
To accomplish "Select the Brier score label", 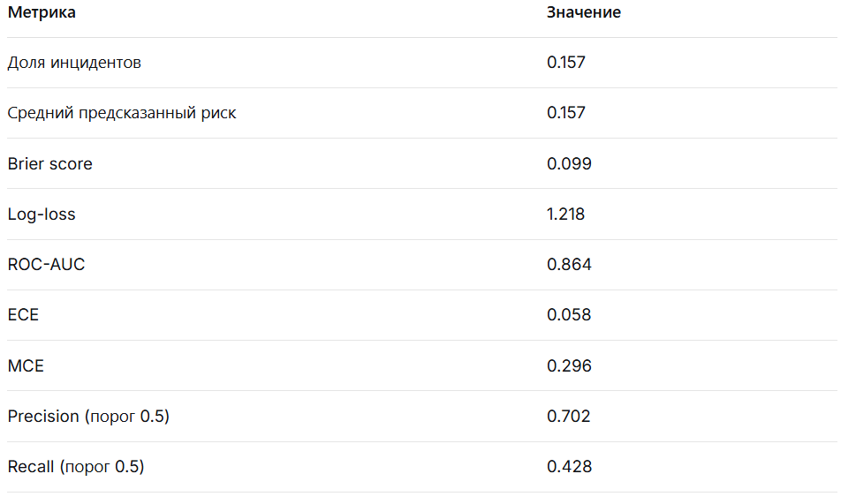I will 50,163.
